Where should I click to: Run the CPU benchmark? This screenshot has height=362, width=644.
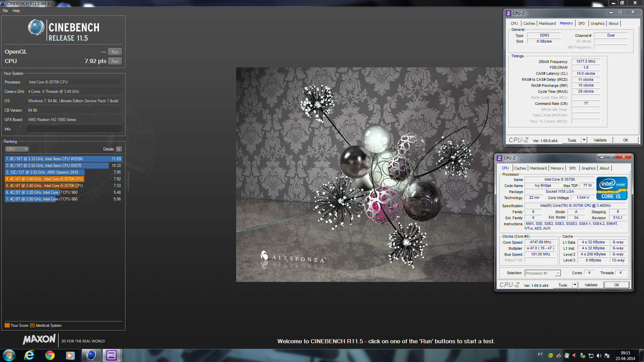click(115, 61)
